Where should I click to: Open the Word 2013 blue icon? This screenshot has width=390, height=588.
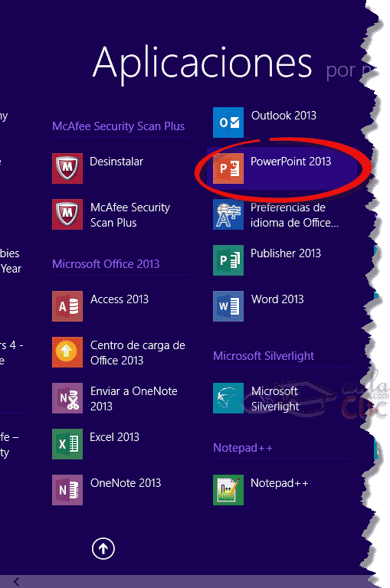pyautogui.click(x=228, y=306)
